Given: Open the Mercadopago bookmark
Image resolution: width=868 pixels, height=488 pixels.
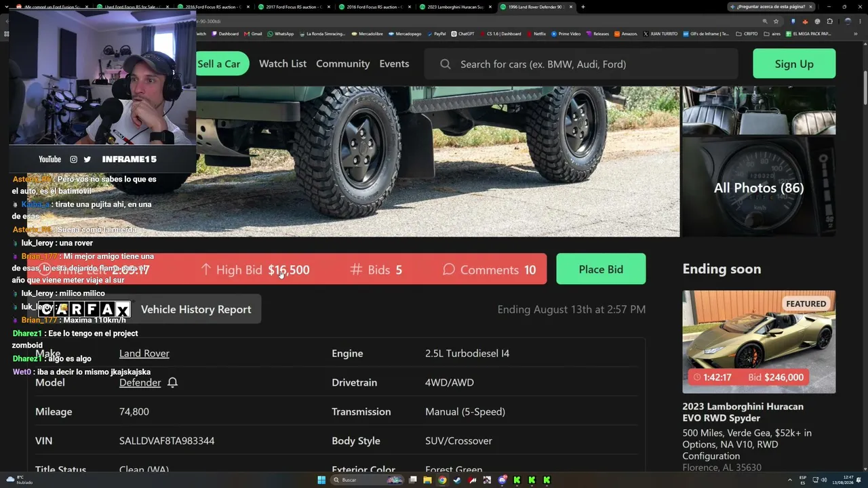Looking at the screenshot, I should 405,34.
